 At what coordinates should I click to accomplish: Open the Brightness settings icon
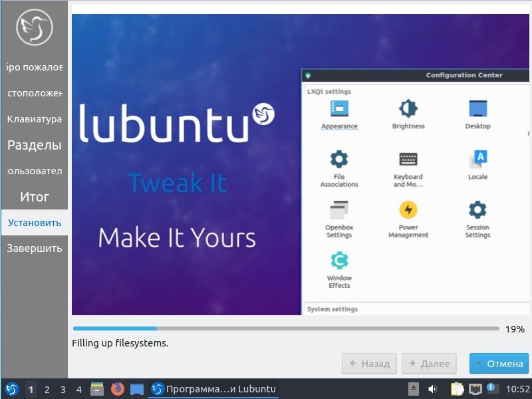click(x=408, y=110)
